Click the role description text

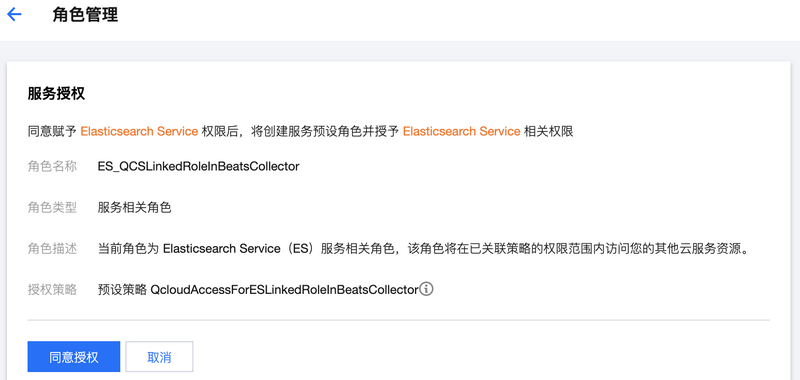pyautogui.click(x=423, y=249)
